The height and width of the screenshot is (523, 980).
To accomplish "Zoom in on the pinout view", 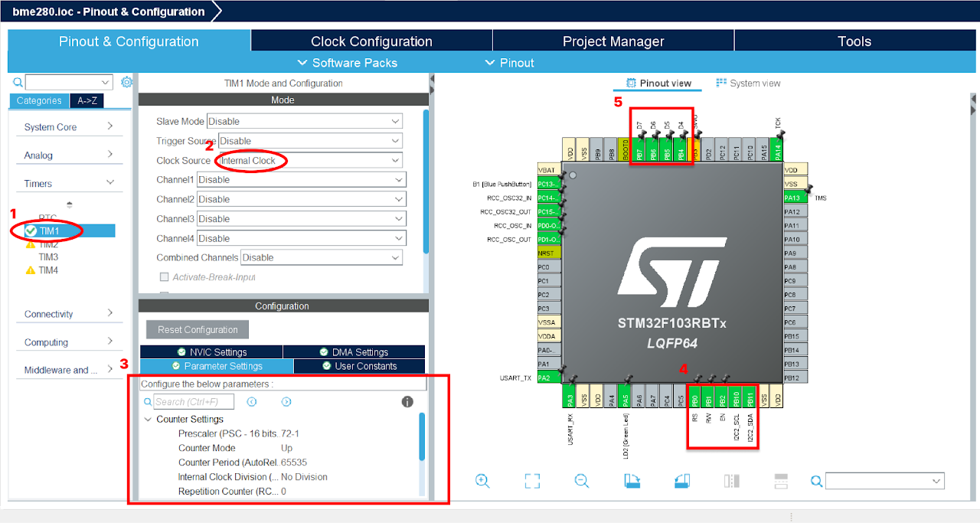I will tap(482, 481).
